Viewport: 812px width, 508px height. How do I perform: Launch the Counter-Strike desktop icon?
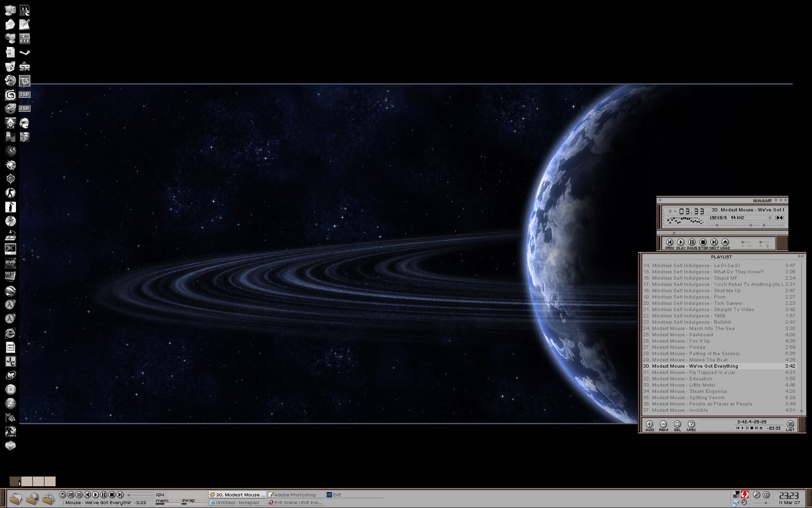[10, 193]
